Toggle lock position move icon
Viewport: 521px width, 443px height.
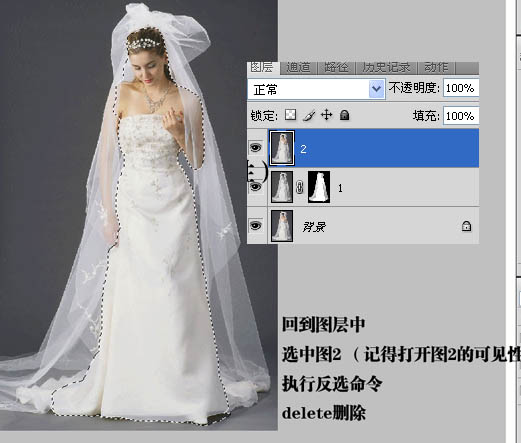tap(326, 115)
